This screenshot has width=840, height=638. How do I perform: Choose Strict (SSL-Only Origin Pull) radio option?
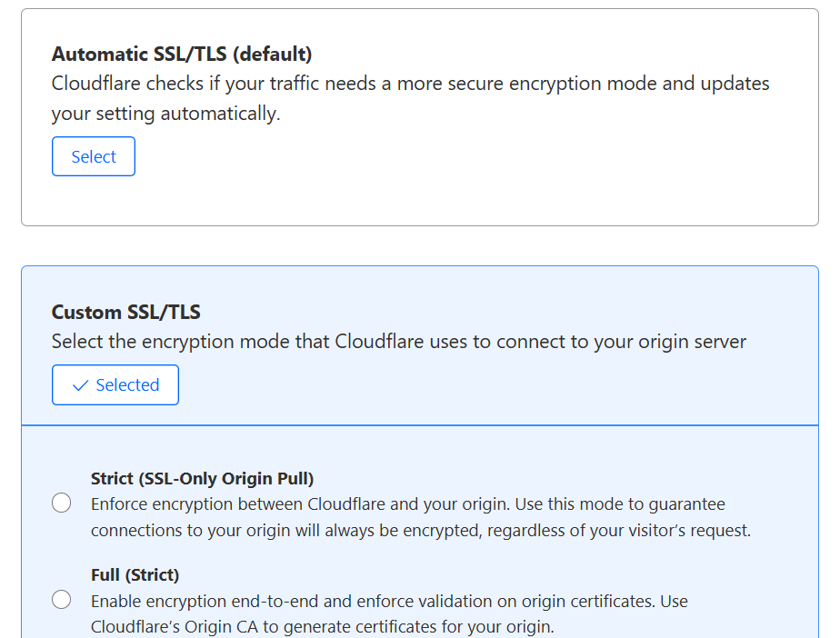tap(62, 503)
